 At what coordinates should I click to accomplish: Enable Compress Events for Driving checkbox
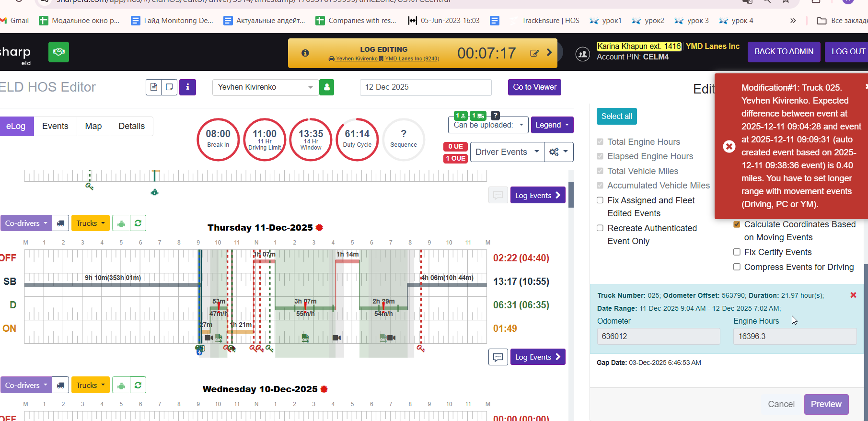click(737, 267)
